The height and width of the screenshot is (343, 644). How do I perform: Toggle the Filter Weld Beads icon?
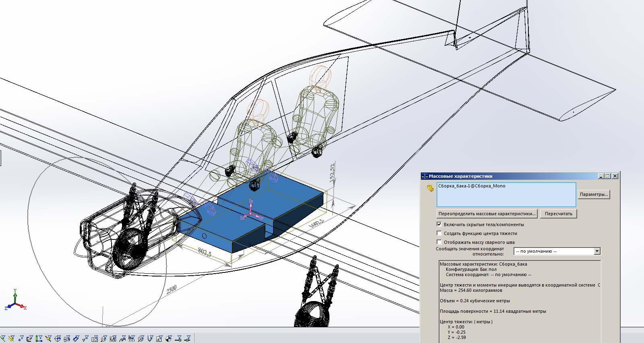pos(132,338)
